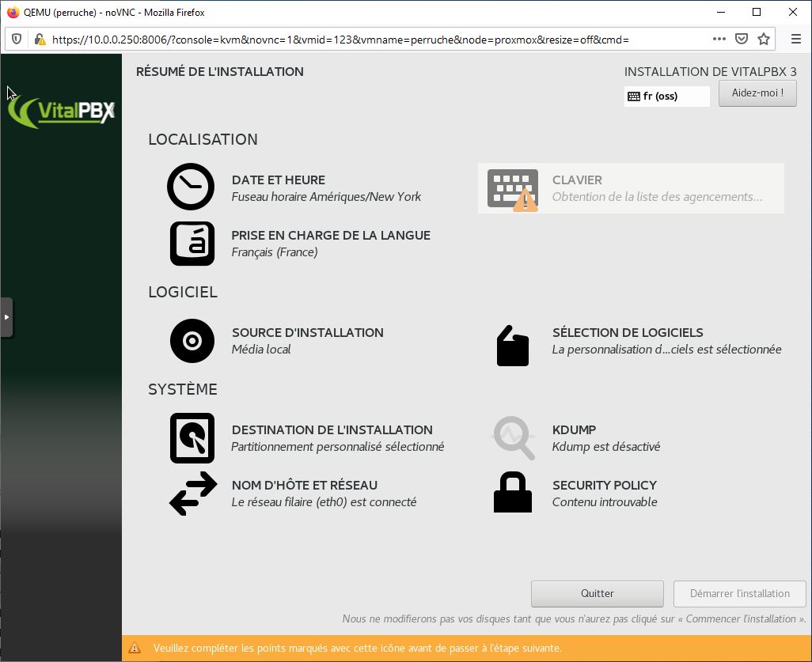Click the Destination de l'installation disk icon

[192, 438]
